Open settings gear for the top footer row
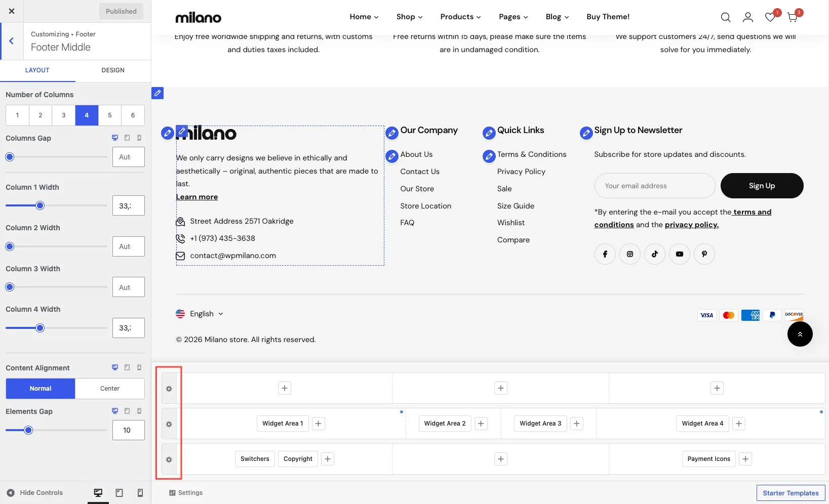 pyautogui.click(x=169, y=389)
